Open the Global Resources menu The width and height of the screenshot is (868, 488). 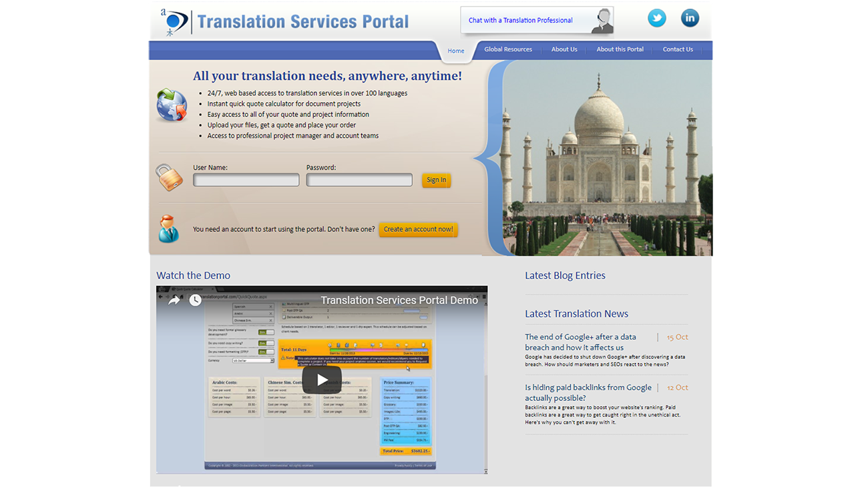508,49
